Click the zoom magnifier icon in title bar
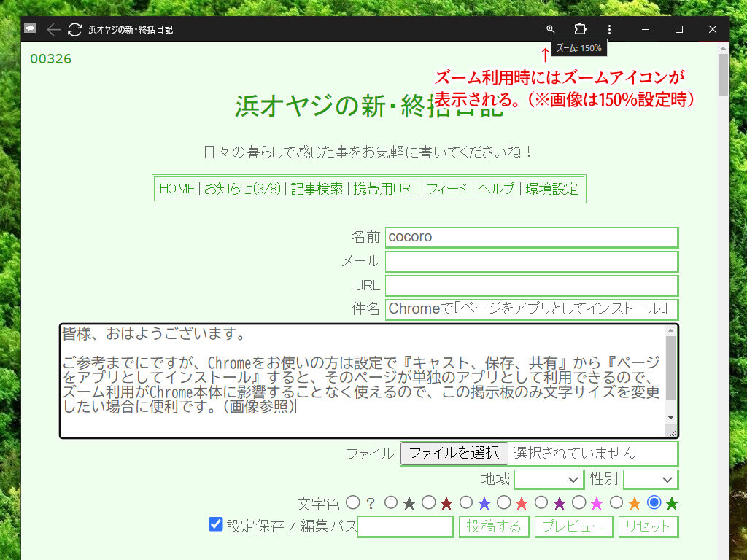Viewport: 747px width, 560px height. click(551, 29)
